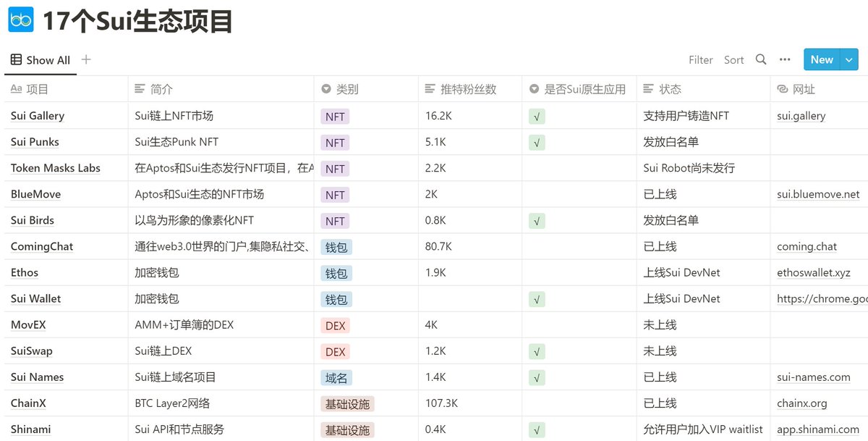This screenshot has width=868, height=441.
Task: Open the app.shinami.com link
Action: [x=818, y=429]
